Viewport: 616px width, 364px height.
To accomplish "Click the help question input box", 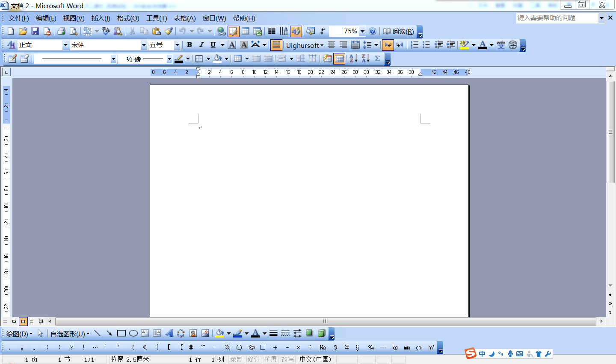I will [557, 18].
